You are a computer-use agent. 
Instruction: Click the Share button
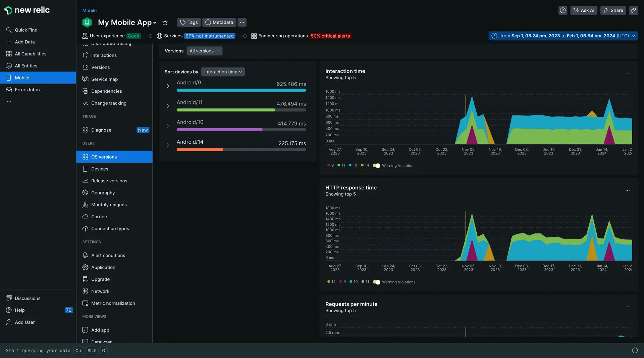coord(613,10)
